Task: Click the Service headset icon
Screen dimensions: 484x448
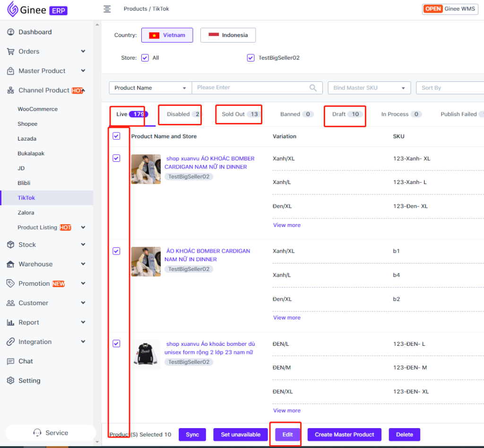Action: 37,432
